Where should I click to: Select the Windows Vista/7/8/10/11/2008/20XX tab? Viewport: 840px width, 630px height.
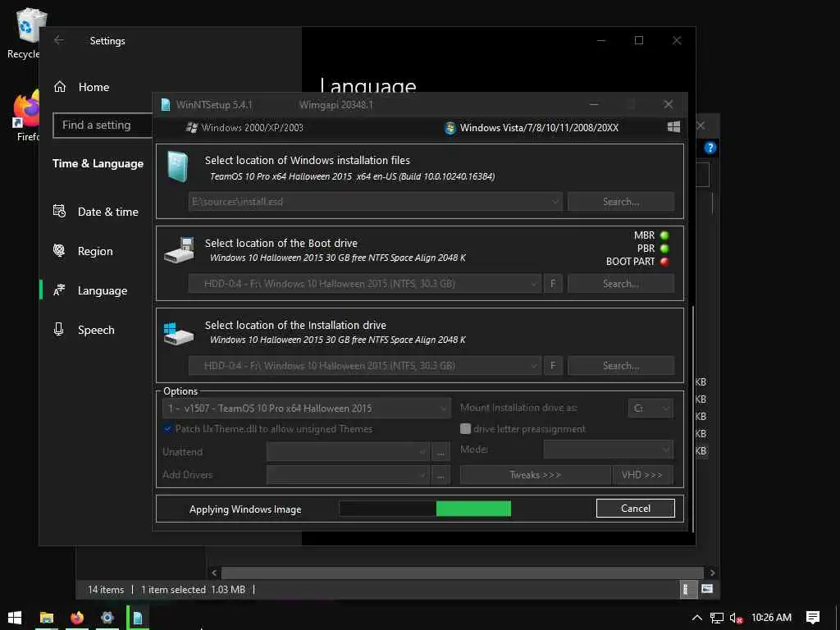(532, 127)
